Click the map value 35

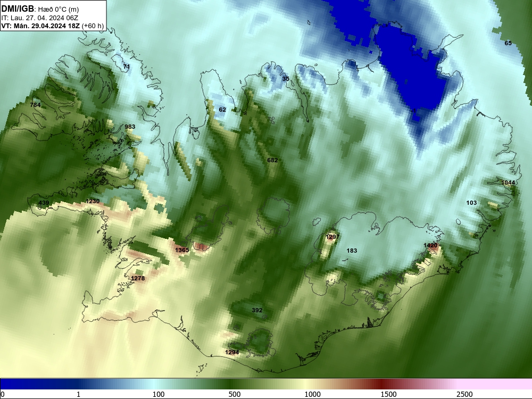point(286,79)
